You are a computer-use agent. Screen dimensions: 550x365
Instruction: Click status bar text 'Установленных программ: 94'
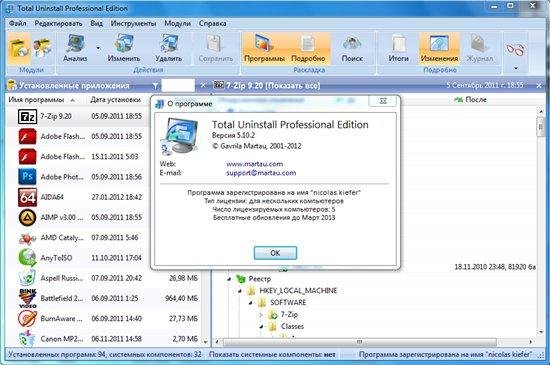[57, 354]
